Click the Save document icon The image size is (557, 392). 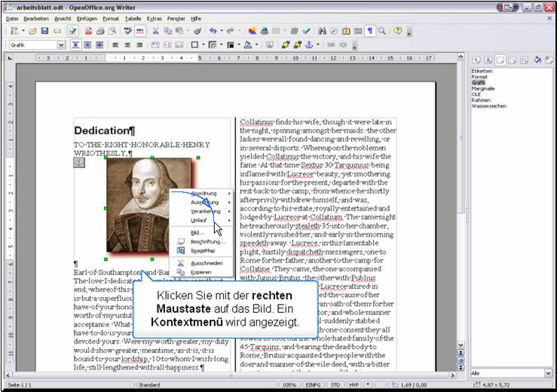(45, 32)
